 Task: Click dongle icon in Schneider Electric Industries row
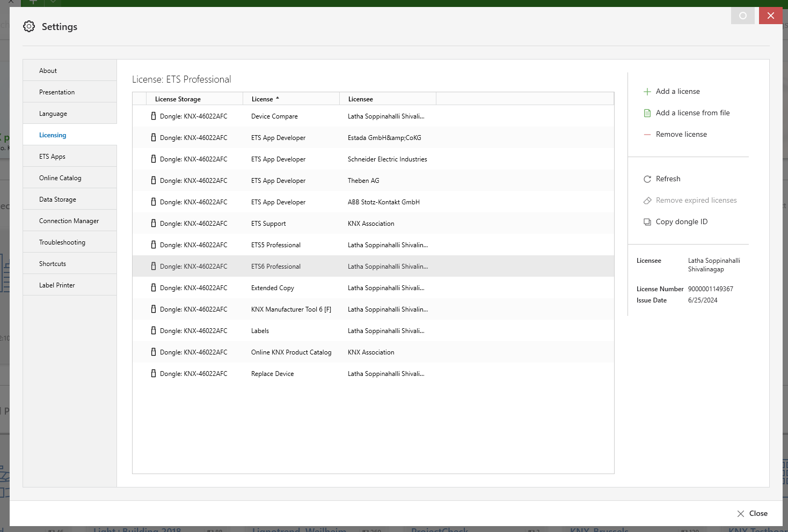[154, 159]
